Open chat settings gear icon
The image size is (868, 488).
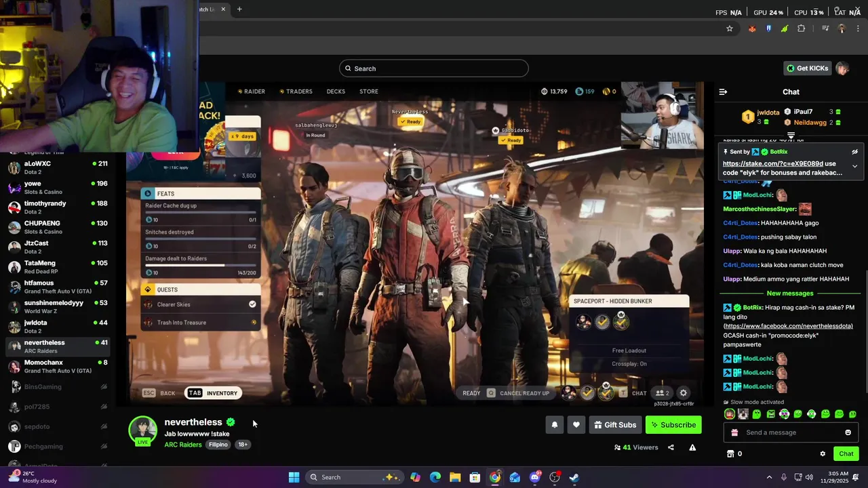[823, 454]
